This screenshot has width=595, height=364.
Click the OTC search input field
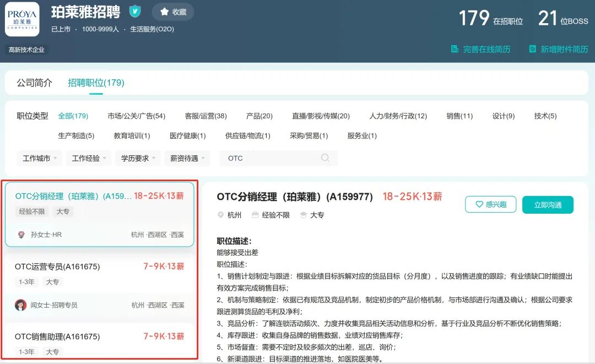[279, 158]
